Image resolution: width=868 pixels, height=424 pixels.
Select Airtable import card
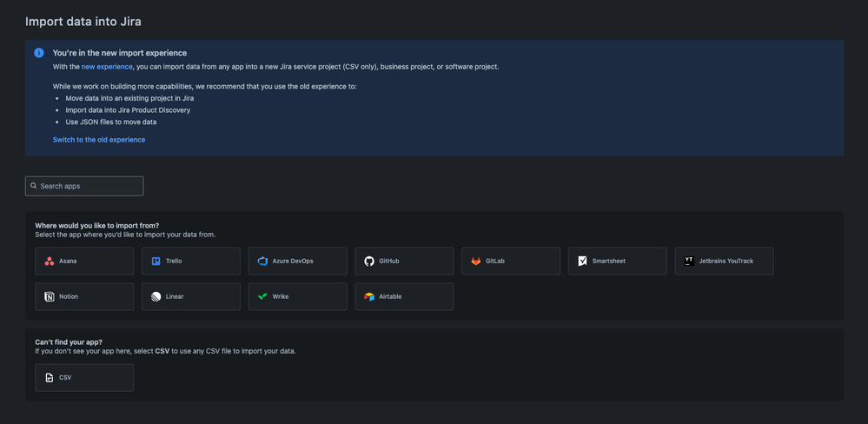[404, 296]
